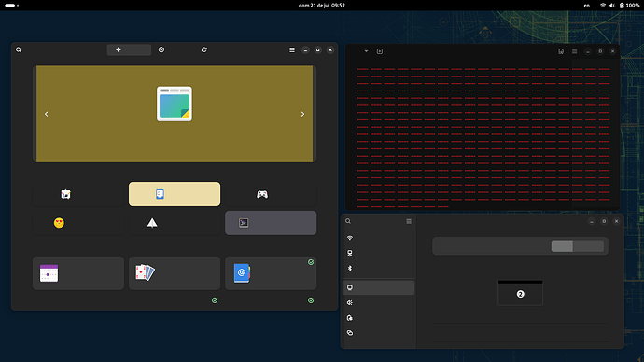Open the clock and calendar in top bar
This screenshot has width=644, height=362.
pos(322,6)
